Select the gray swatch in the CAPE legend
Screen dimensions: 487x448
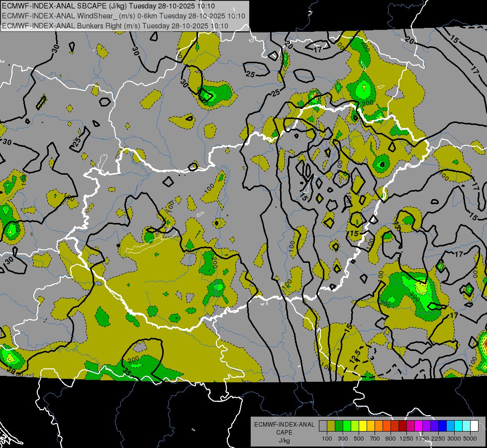[x=323, y=426]
